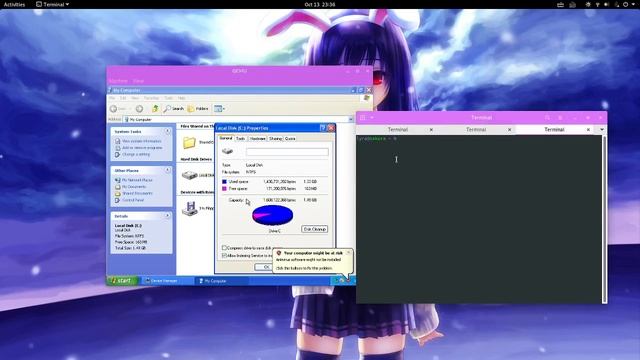Viewport: 640px width, 360px height.
Task: Switch to Quota tab in Properties dialog
Action: coord(290,139)
